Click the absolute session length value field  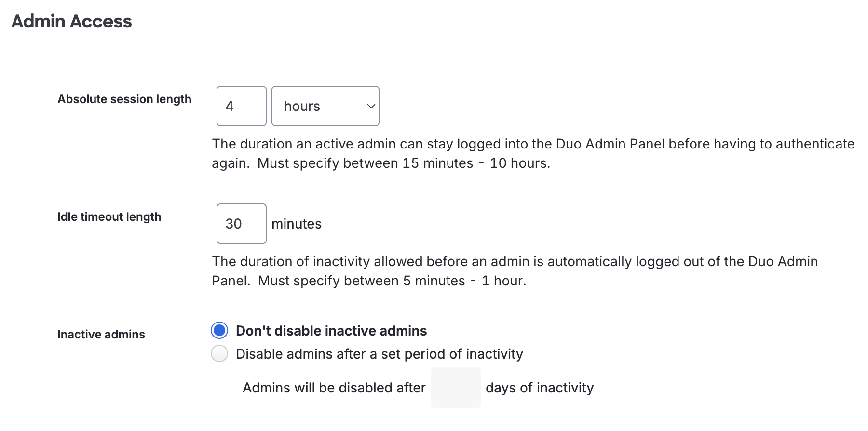[241, 106]
